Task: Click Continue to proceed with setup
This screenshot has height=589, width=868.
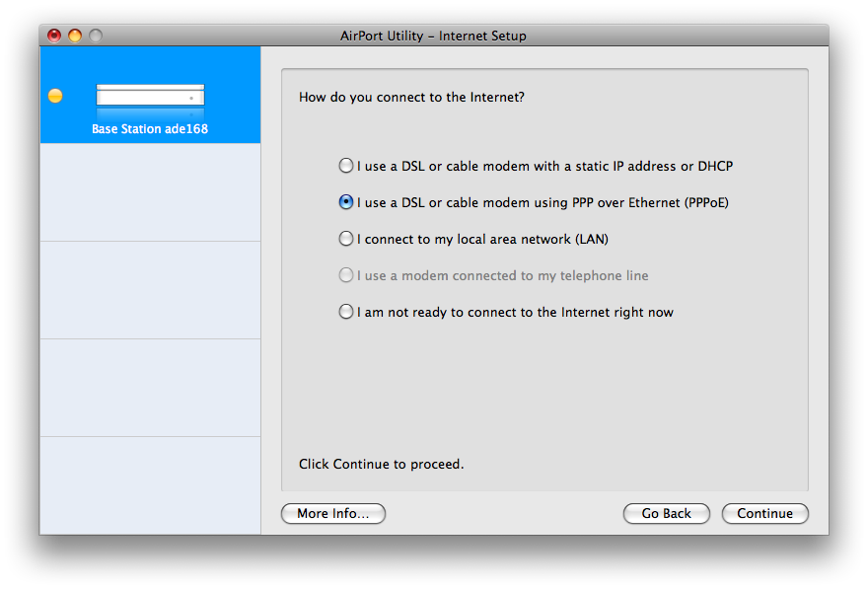Action: coord(764,513)
